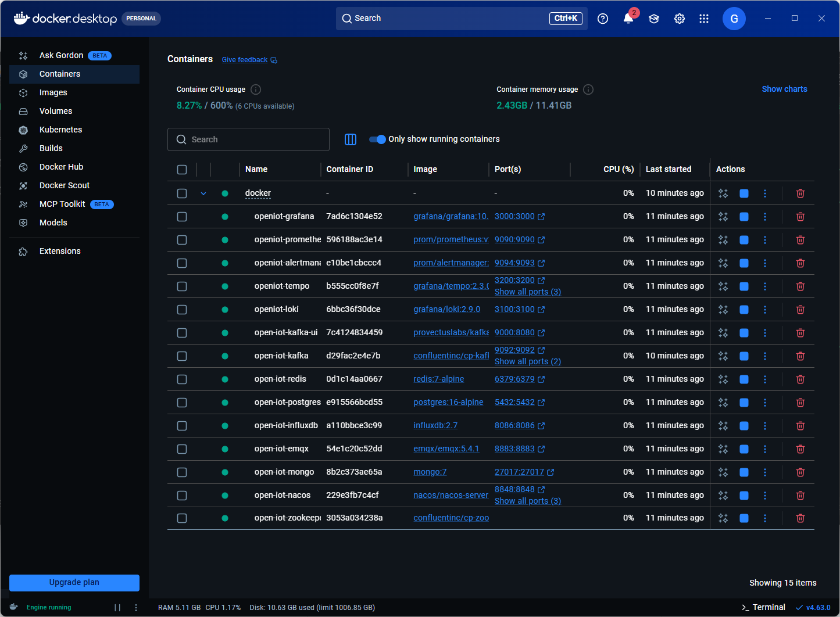Stop the open-iot-zookeeper container

tap(744, 518)
